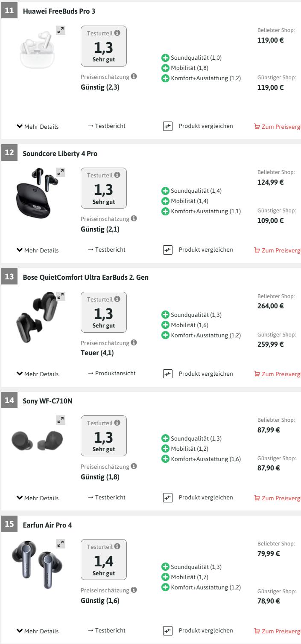Enlarge the Huawei FreeBuds Pro 3 image
Image resolution: width=301 pixels, height=644 pixels.
click(61, 30)
